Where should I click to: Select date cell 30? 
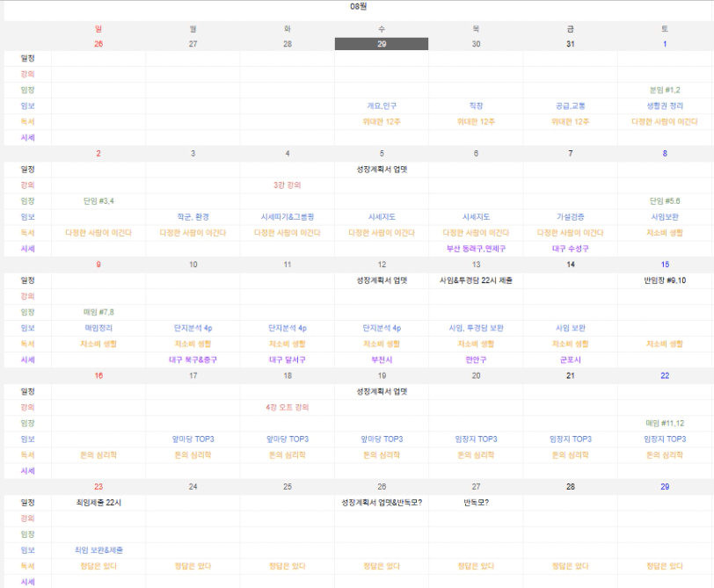[x=476, y=44]
